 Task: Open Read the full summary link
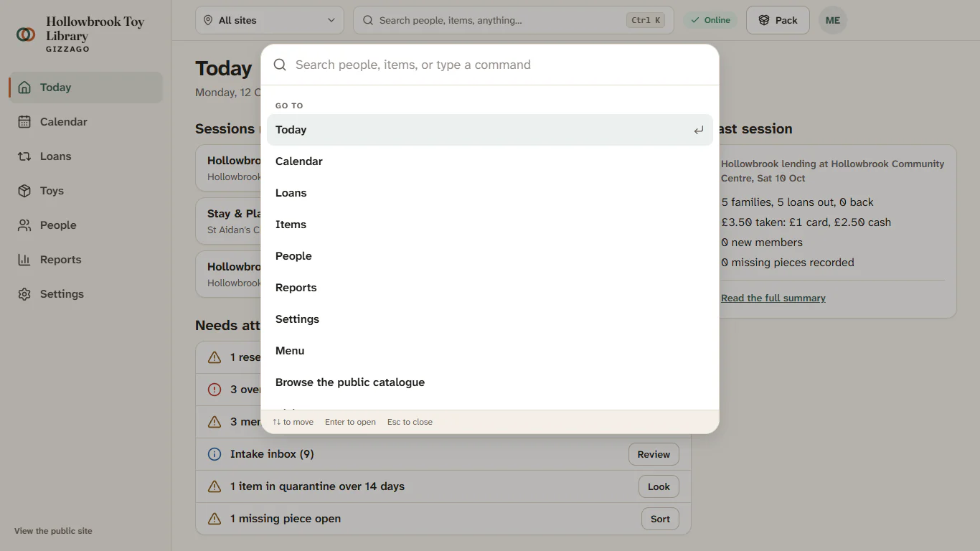(773, 298)
